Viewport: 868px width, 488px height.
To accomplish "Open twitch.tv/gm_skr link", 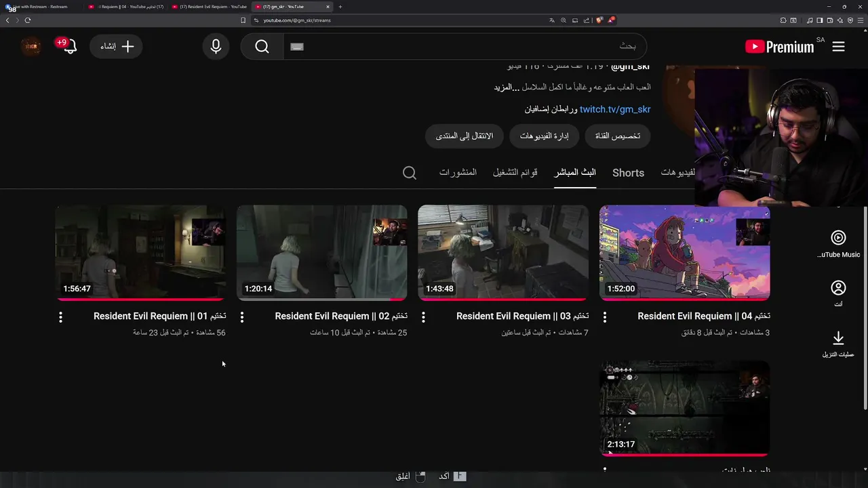I will (x=615, y=109).
